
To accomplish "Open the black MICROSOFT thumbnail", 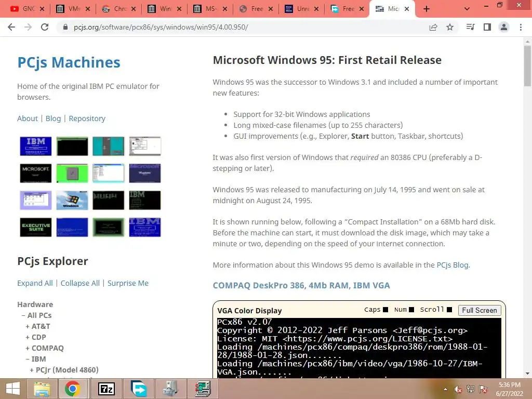I will click(36, 173).
